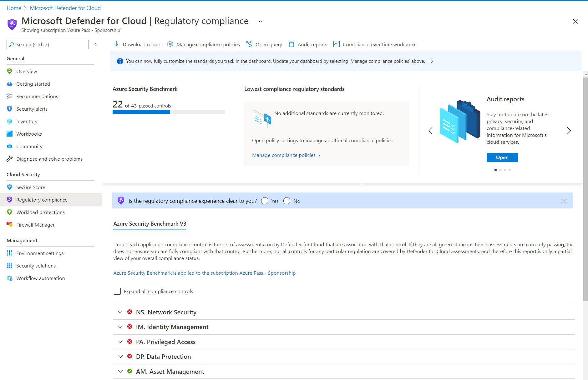Click the Recommendations checklist icon
Viewport: 588px width, 380px height.
pyautogui.click(x=10, y=96)
